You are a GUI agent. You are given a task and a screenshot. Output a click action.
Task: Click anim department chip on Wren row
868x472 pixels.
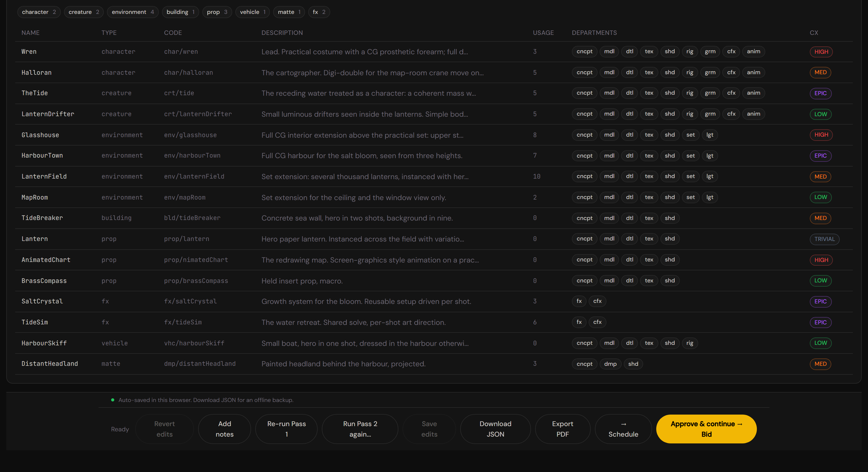[753, 52]
